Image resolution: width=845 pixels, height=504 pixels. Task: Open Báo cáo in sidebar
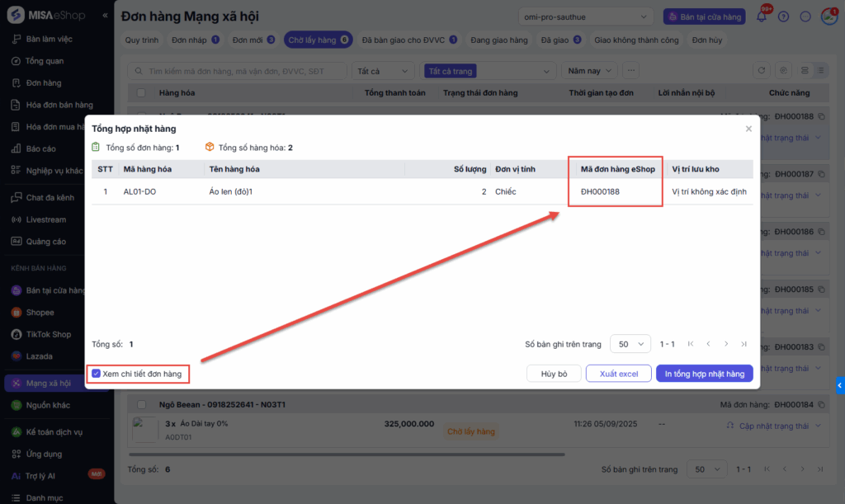click(40, 148)
